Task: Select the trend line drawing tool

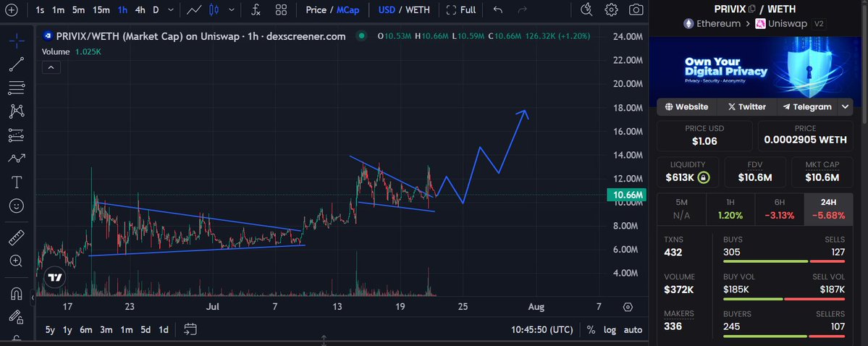Action: click(x=17, y=64)
